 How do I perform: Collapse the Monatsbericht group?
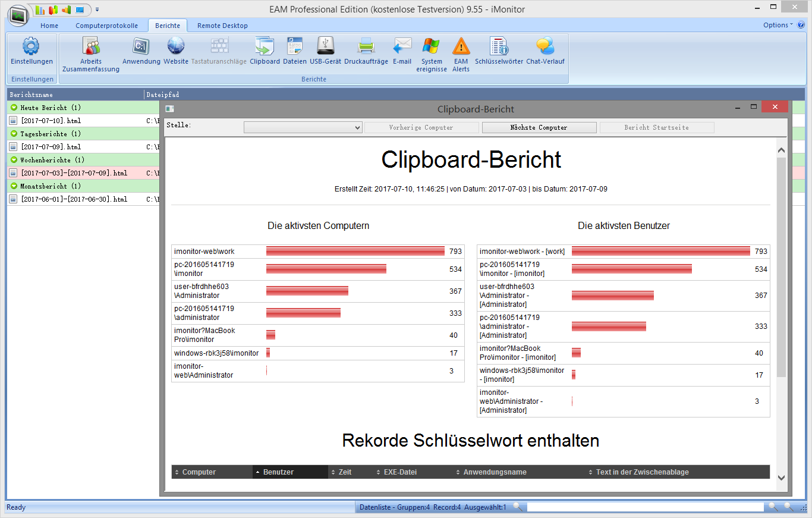[14, 186]
